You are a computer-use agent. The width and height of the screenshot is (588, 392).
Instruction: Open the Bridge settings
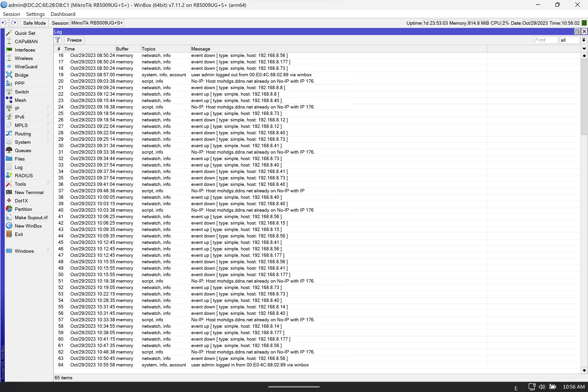pyautogui.click(x=21, y=75)
